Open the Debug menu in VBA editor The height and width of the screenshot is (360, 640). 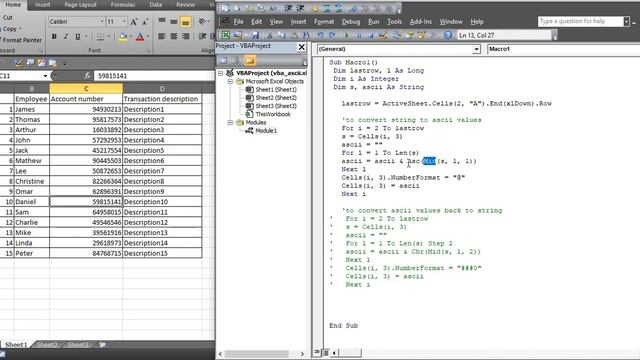point(351,22)
